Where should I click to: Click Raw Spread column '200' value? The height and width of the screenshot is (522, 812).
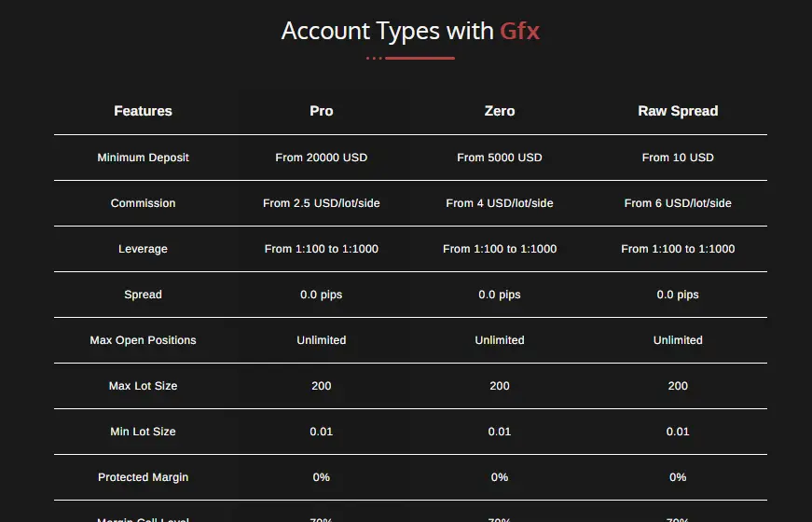point(678,386)
